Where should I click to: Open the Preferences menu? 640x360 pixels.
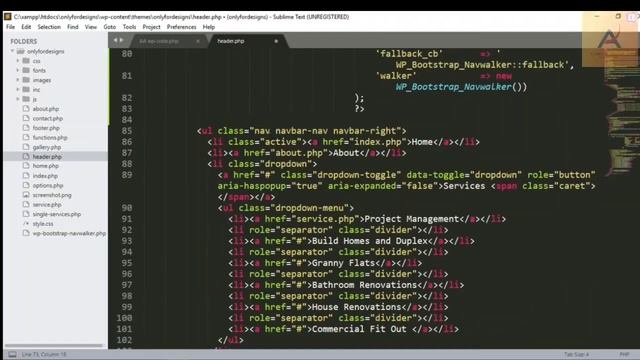(181, 27)
